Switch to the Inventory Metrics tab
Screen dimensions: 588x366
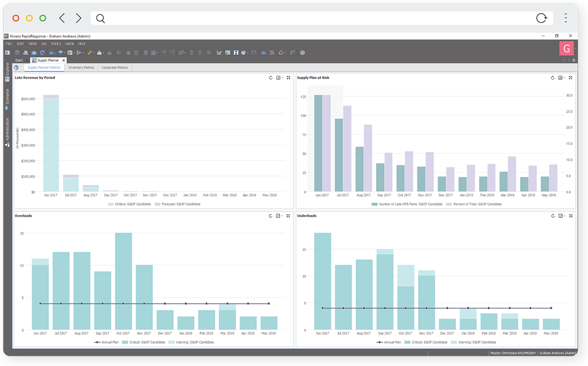(81, 68)
